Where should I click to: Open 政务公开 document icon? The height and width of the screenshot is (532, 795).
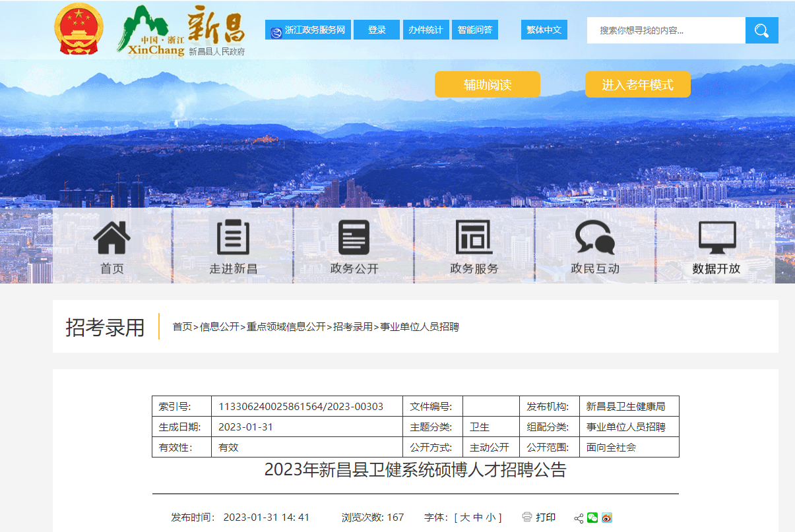[354, 239]
